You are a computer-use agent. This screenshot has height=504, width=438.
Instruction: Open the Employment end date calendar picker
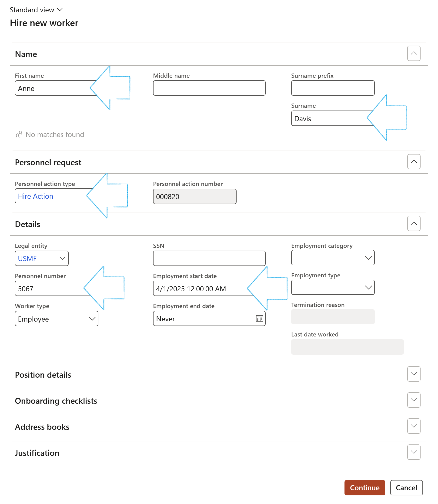click(x=259, y=318)
